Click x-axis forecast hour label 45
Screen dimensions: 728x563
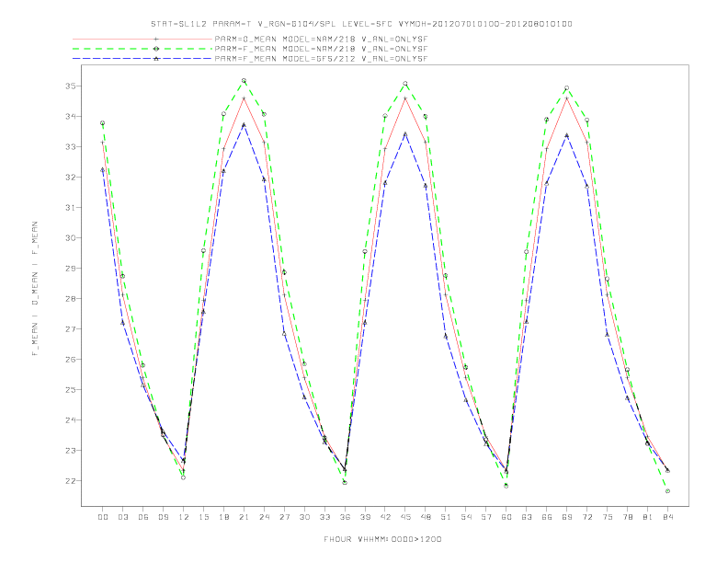[405, 517]
